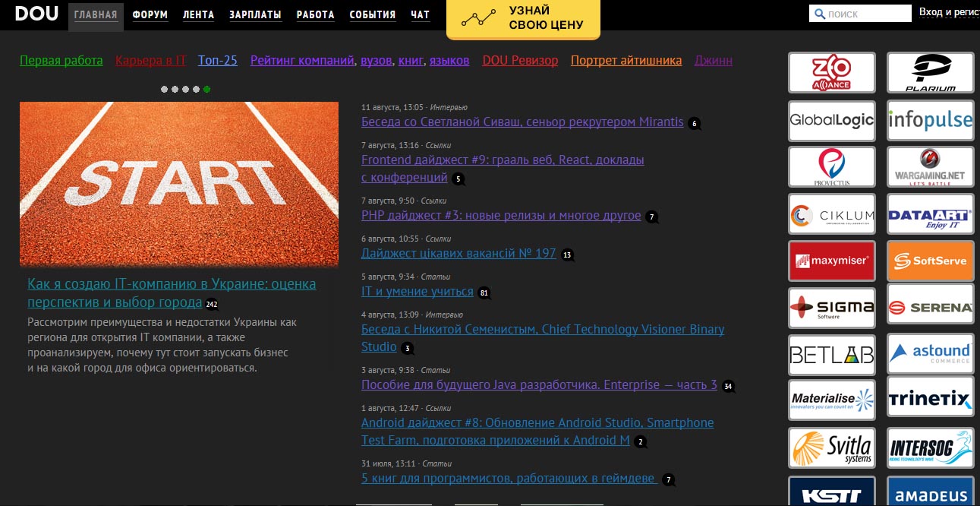Open the Джинн link

714,61
